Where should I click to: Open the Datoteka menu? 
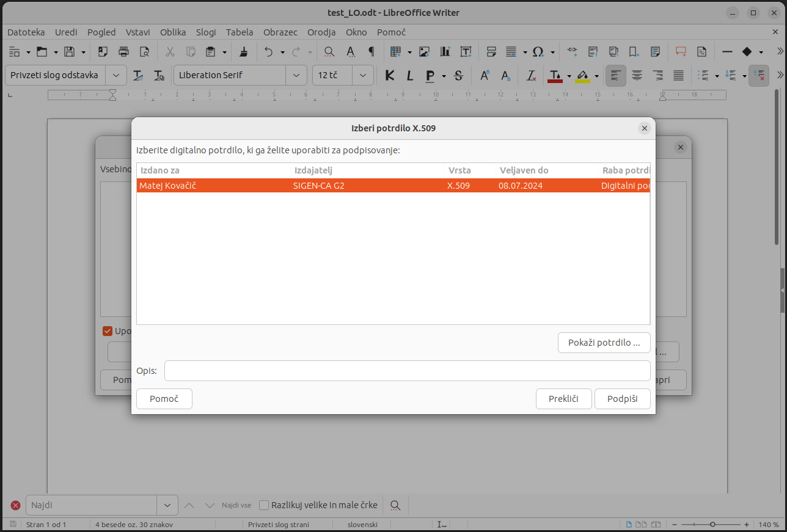[26, 32]
